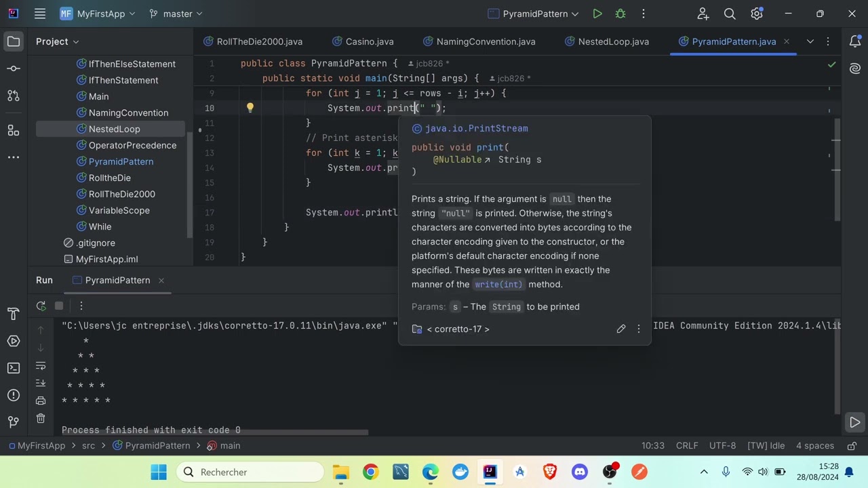Screen dimensions: 868x488
Task: Open the Git tool window
Action: click(x=14, y=422)
